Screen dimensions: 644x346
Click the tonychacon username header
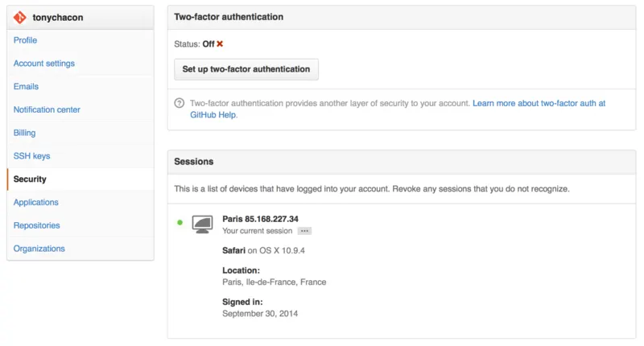click(58, 17)
